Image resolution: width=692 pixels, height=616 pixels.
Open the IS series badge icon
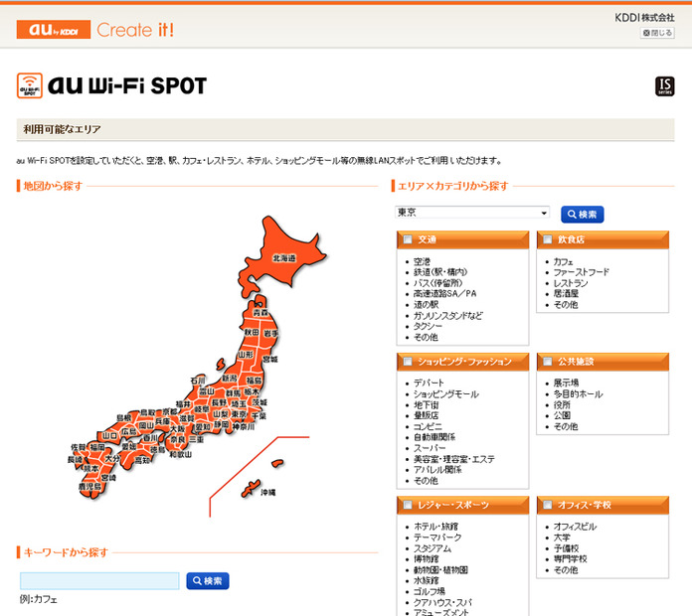(x=664, y=86)
